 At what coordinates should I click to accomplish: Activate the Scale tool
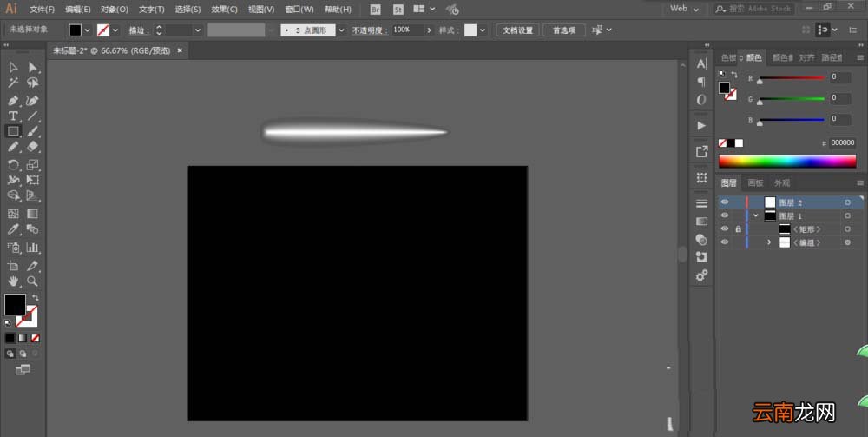33,164
